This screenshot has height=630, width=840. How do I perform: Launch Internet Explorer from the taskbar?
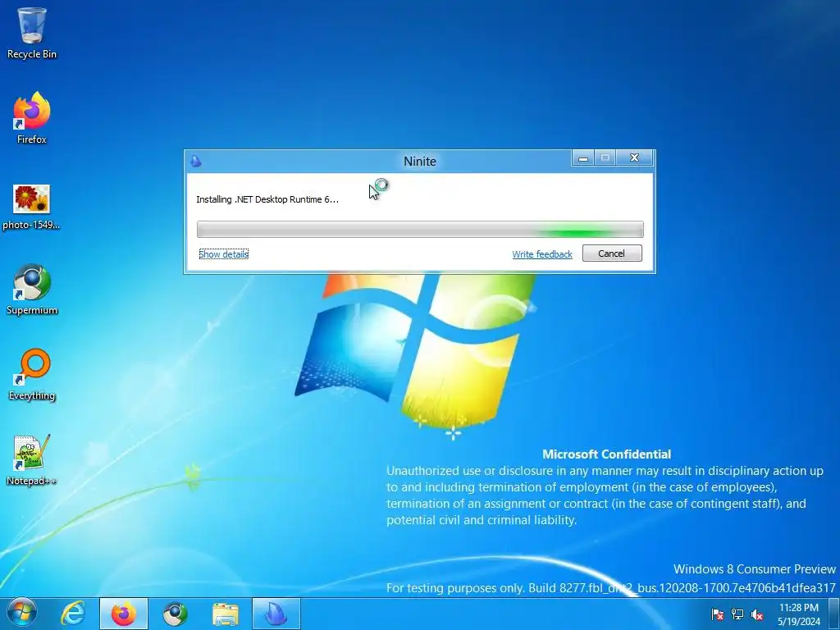(73, 614)
